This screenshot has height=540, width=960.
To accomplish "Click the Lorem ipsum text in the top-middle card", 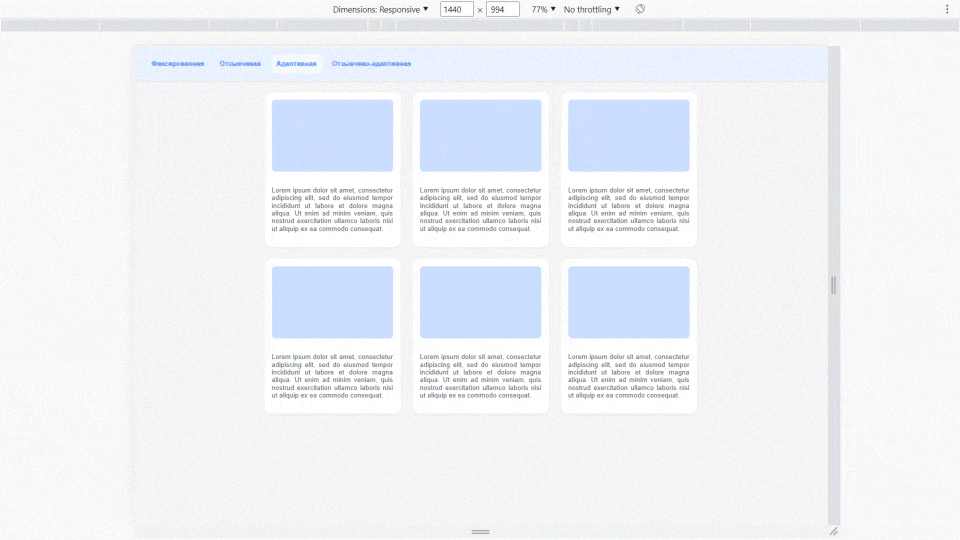I will (481, 209).
